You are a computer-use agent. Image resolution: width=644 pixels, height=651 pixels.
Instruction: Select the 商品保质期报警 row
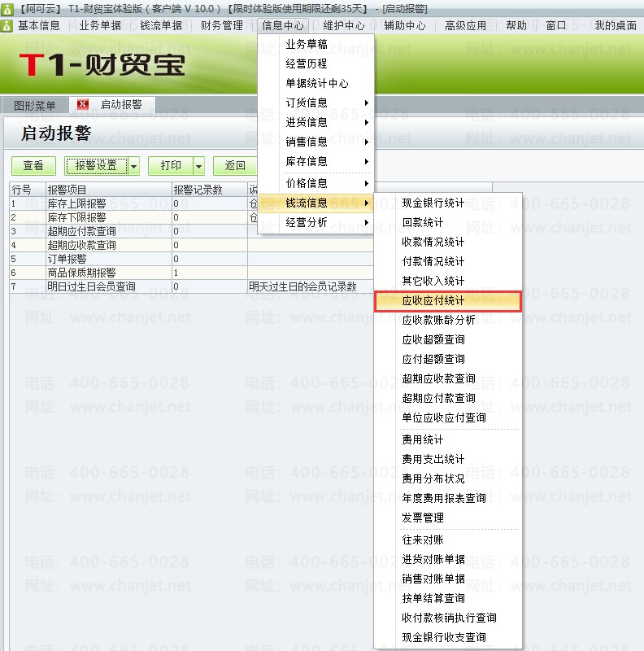pos(191,273)
